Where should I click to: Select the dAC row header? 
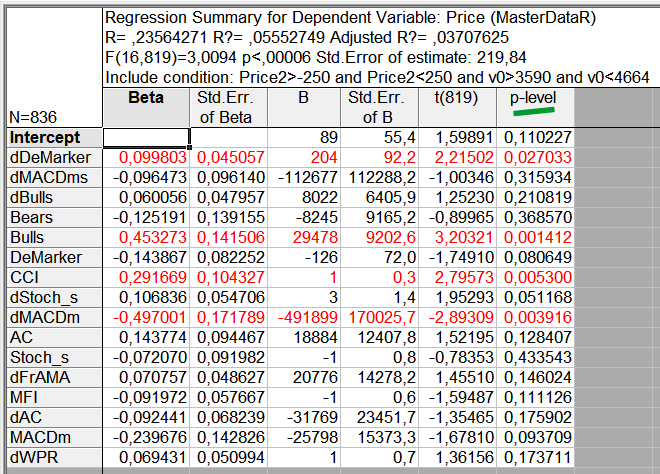click(x=54, y=417)
